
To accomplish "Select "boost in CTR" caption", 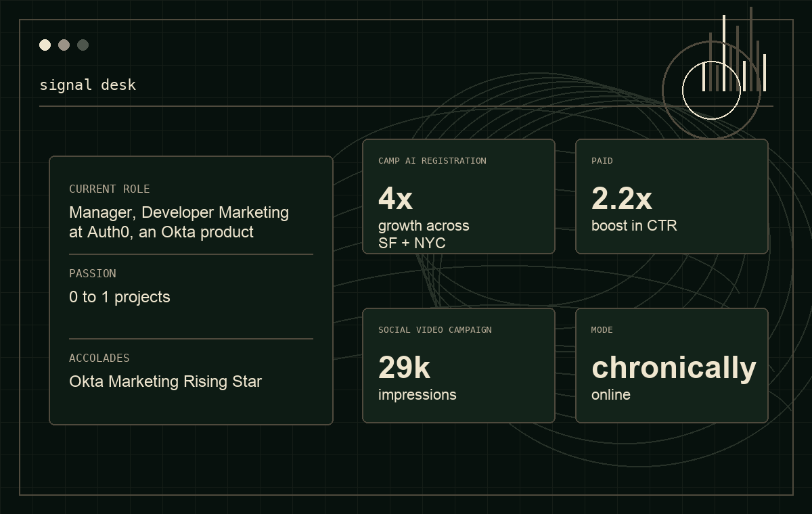I will [x=634, y=226].
